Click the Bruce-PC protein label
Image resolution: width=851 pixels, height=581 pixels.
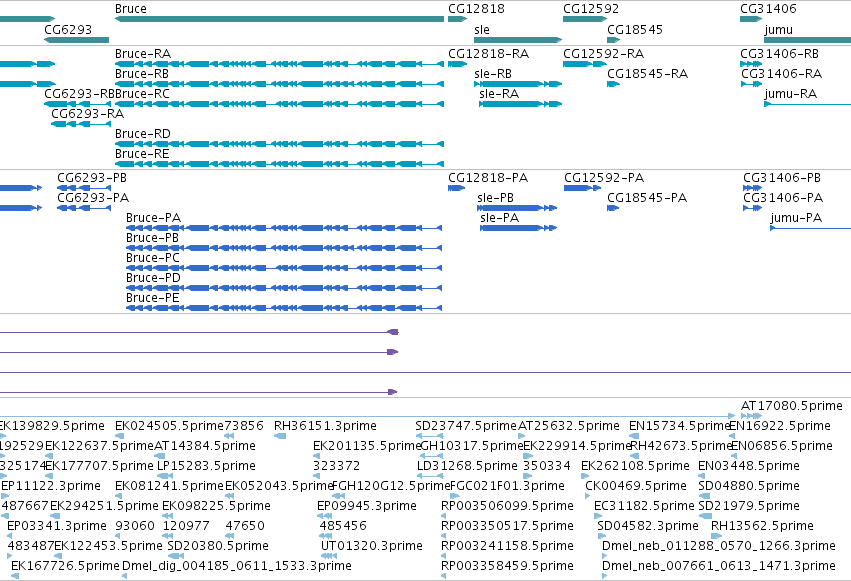[x=153, y=258]
